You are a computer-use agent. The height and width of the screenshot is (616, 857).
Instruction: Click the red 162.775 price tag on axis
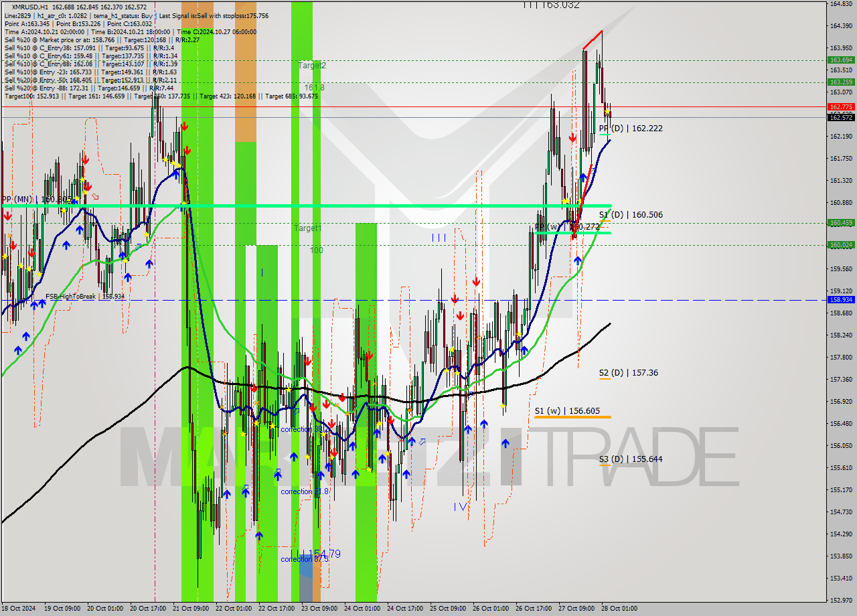[840, 106]
